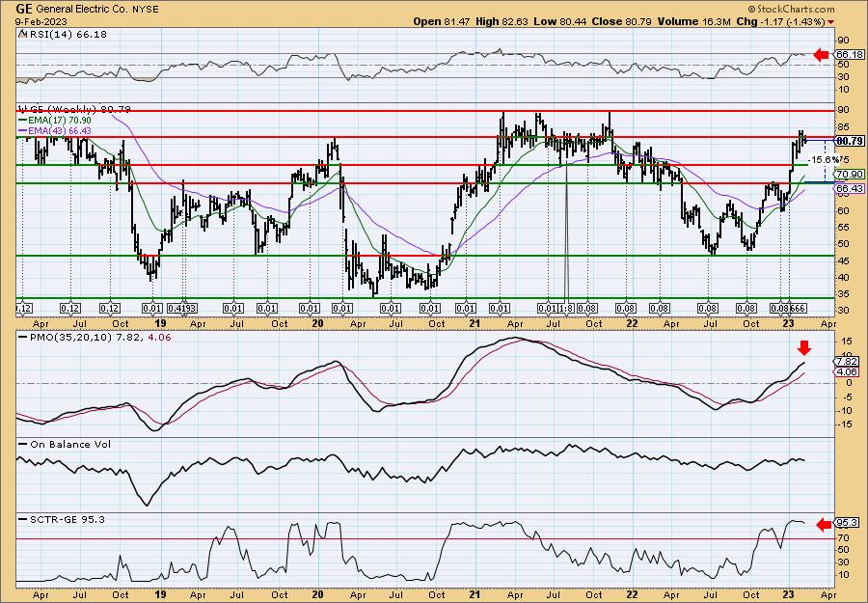Click the 95.3 SCTR tag on right axis
Viewport: 868px width, 603px height.
[847, 523]
